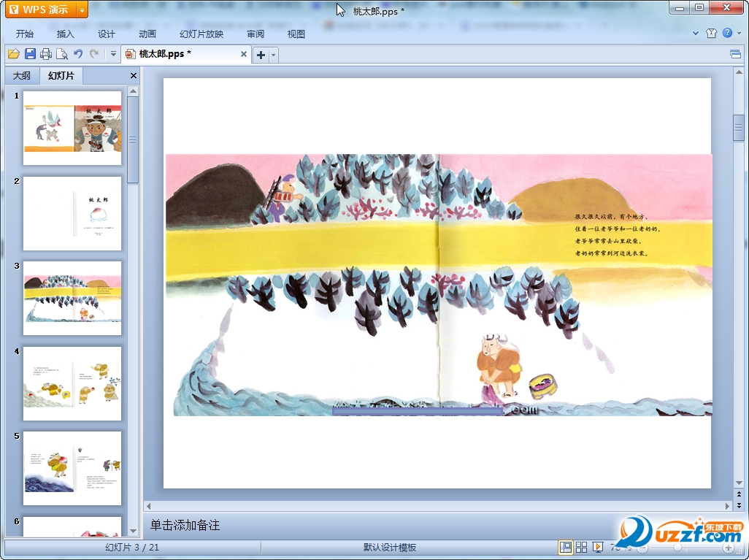
Task: Save the presentation with the floppy disk icon
Action: 30,54
